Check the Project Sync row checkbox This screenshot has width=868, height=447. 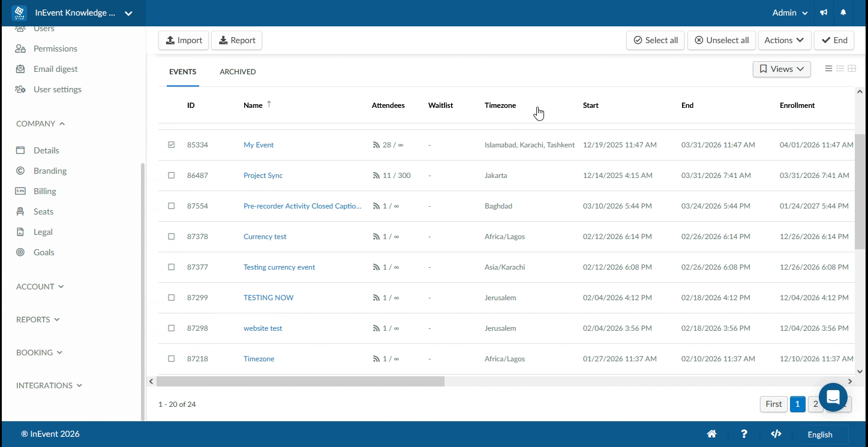pyautogui.click(x=172, y=175)
